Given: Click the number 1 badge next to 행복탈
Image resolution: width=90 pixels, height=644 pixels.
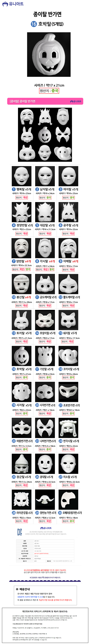Looking at the screenshot, I should point(14,189).
